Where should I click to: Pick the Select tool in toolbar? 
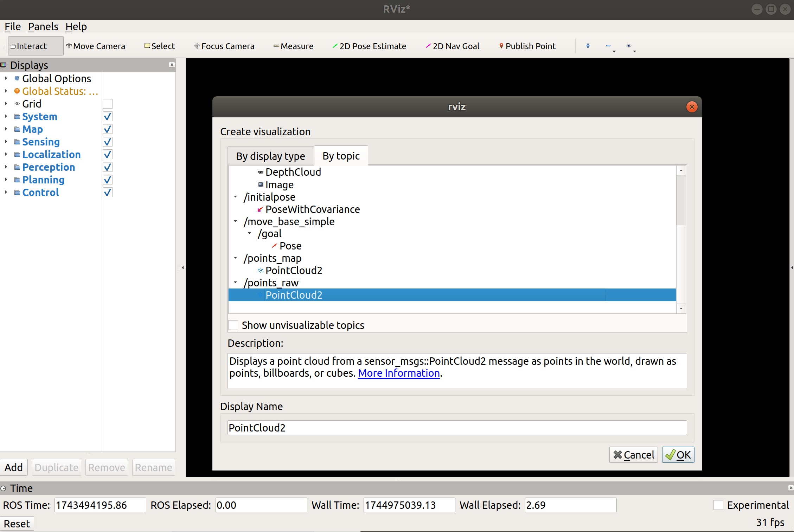[x=160, y=46]
